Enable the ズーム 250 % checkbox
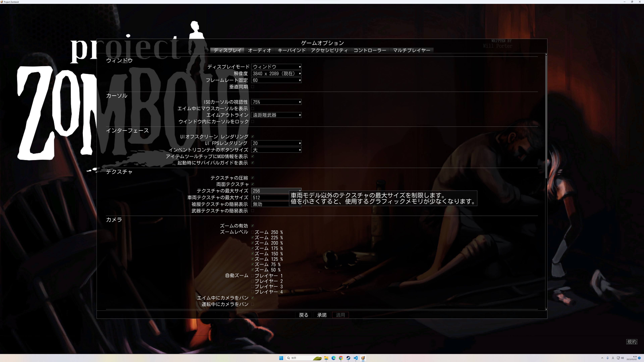Screen dimensions: 644x362 253,232
